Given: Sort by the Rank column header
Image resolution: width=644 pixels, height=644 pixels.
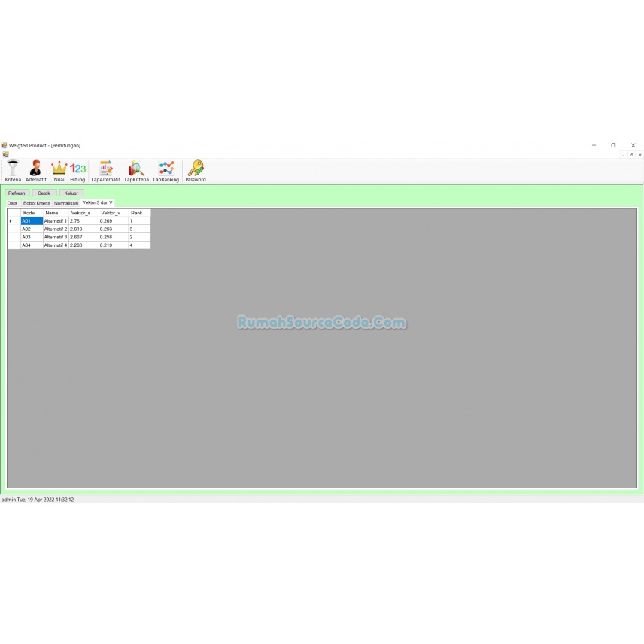Looking at the screenshot, I should pyautogui.click(x=139, y=213).
